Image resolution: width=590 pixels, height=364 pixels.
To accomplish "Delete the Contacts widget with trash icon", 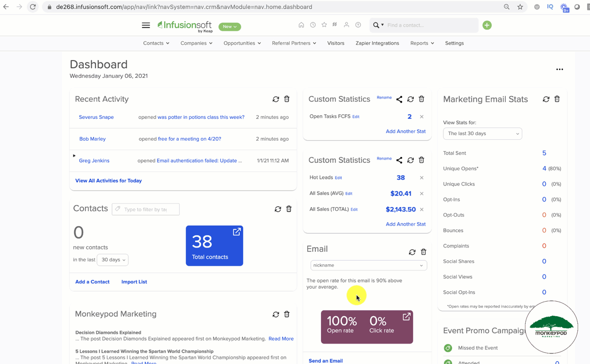I will tap(289, 209).
